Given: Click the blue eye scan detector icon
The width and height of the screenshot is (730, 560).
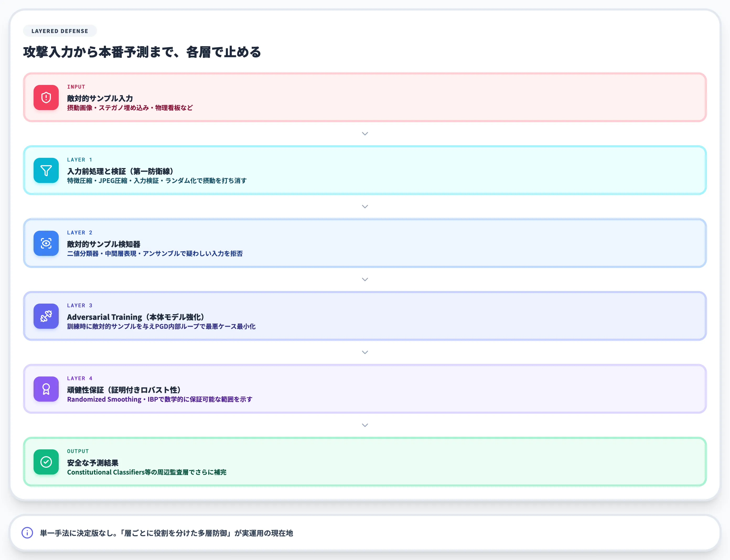Looking at the screenshot, I should (46, 243).
